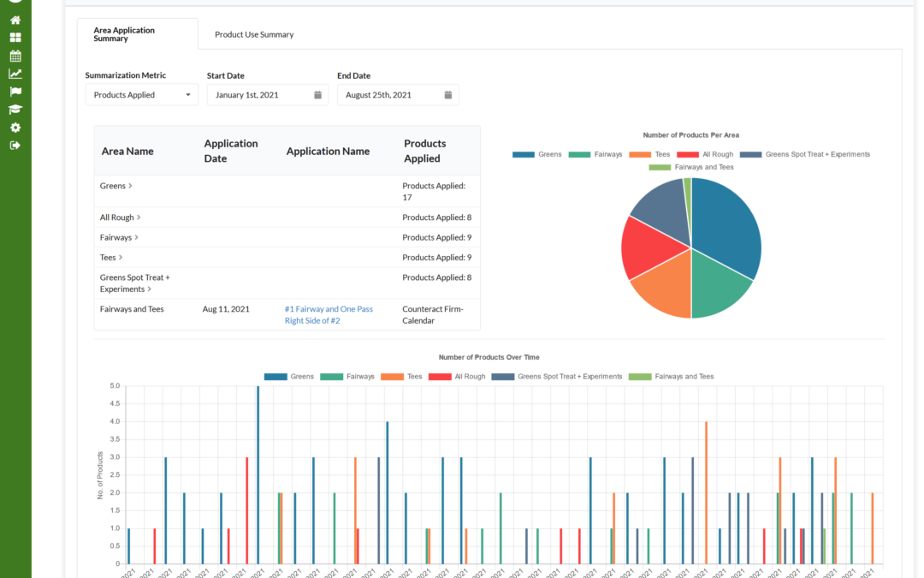Switch to Area Application Summary tab
The width and height of the screenshot is (924, 578).
click(x=137, y=34)
